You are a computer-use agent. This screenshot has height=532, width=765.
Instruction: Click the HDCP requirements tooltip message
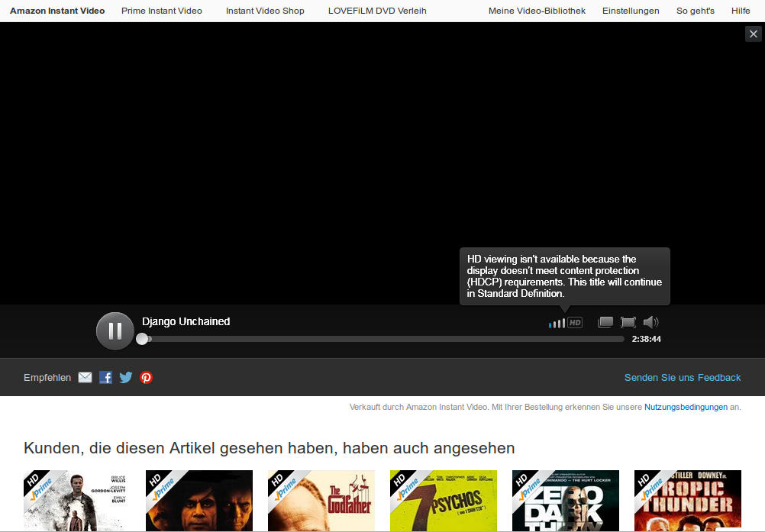[x=564, y=276]
